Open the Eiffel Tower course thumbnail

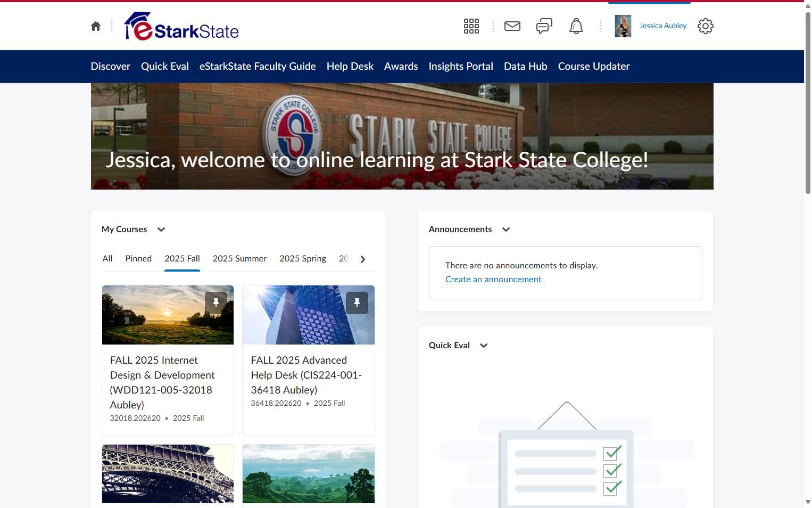[168, 474]
